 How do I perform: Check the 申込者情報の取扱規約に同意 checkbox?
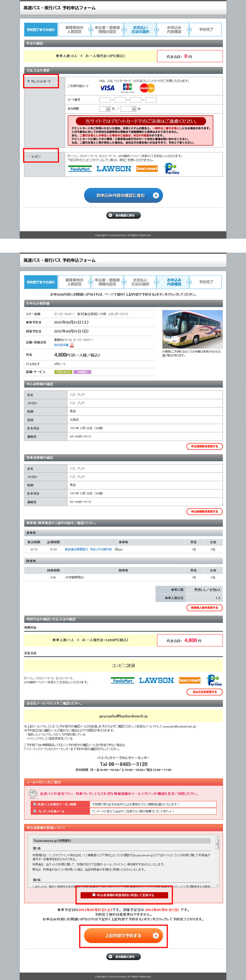pyautogui.click(x=94, y=895)
